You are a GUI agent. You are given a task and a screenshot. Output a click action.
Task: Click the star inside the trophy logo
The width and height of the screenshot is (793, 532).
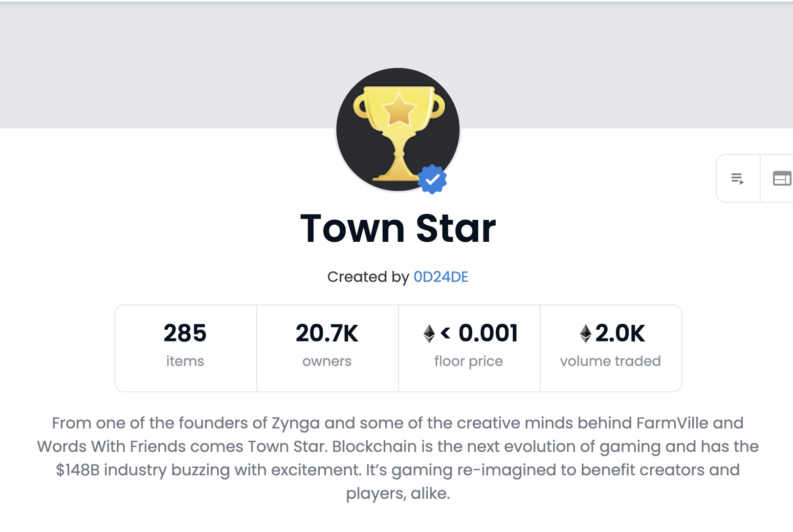[399, 108]
